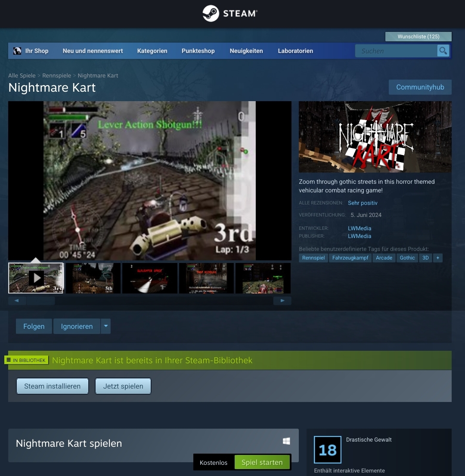This screenshot has width=465, height=476.
Task: Click the Ignorieren button
Action: click(x=77, y=326)
